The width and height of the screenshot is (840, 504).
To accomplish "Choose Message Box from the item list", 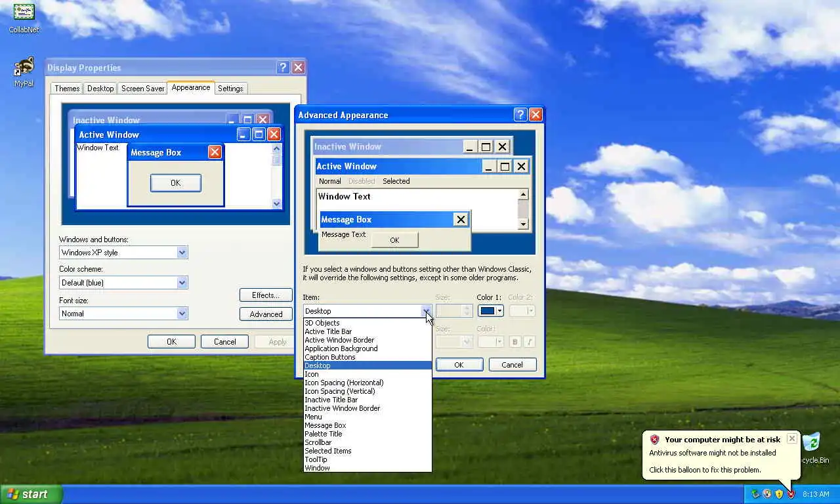I will coord(367,425).
